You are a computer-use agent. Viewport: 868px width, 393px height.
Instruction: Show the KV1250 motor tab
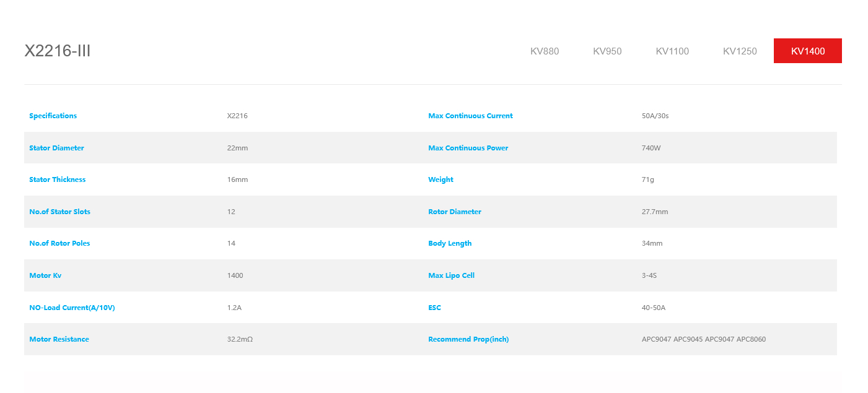[740, 51]
